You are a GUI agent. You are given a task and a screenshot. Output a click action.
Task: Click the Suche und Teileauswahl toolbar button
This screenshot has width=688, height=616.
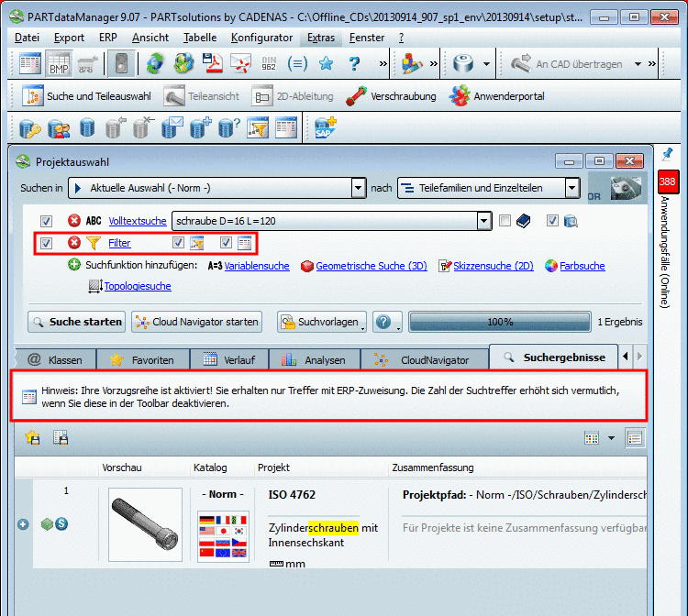tap(86, 96)
